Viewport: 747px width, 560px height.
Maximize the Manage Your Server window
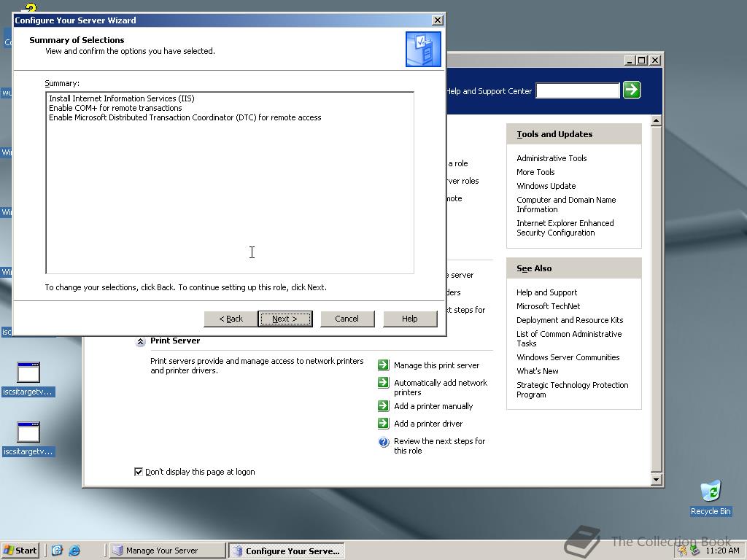(642, 61)
